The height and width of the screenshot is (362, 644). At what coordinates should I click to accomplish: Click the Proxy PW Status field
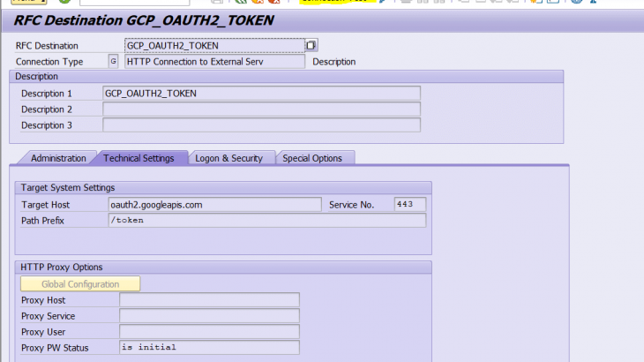coord(209,348)
